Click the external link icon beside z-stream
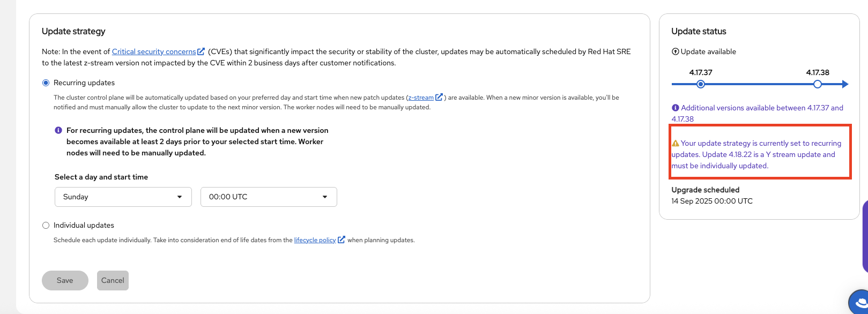The width and height of the screenshot is (868, 314). click(x=439, y=98)
